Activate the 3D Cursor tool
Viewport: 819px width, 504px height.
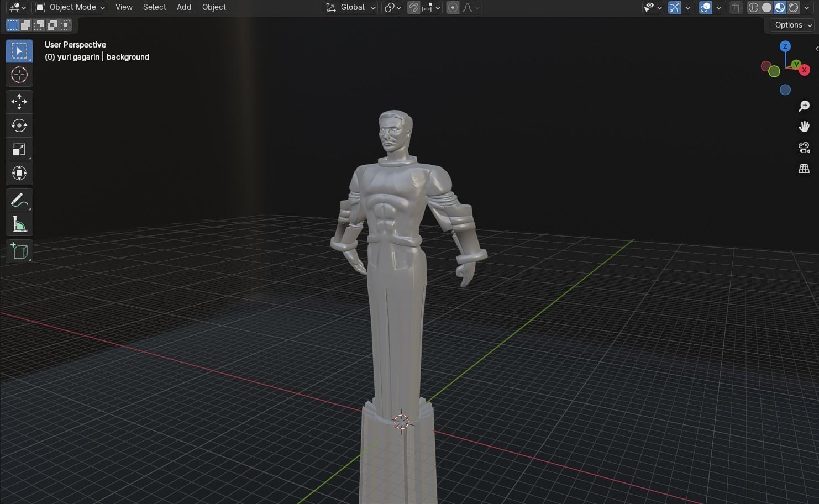coord(19,75)
